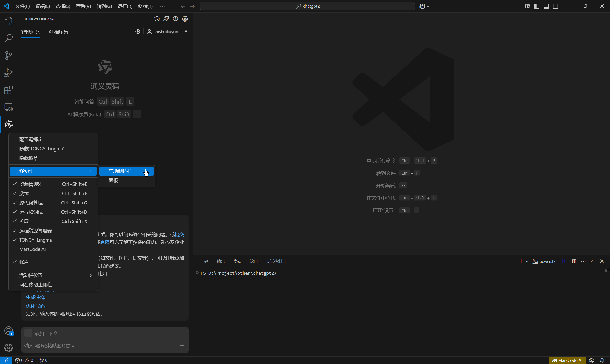Image resolution: width=610 pixels, height=364 pixels.
Task: Open the Extensions view icon
Action: point(8,90)
